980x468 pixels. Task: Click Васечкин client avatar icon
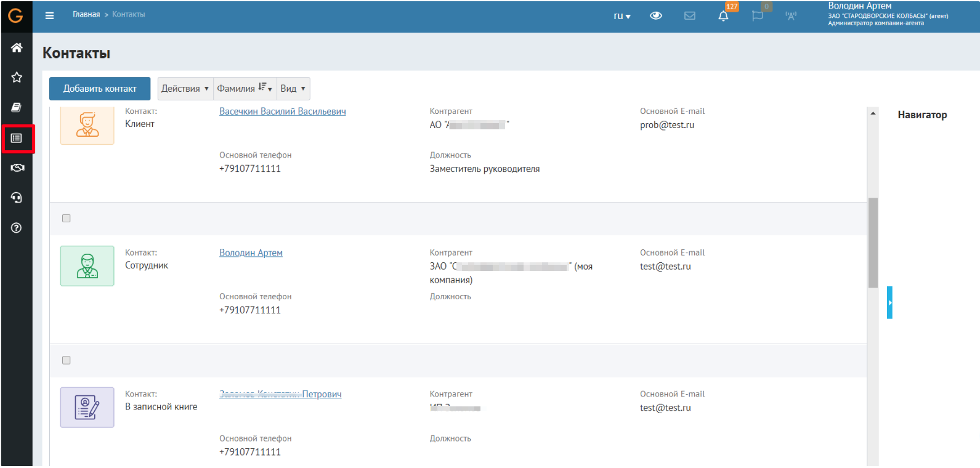coord(87,124)
